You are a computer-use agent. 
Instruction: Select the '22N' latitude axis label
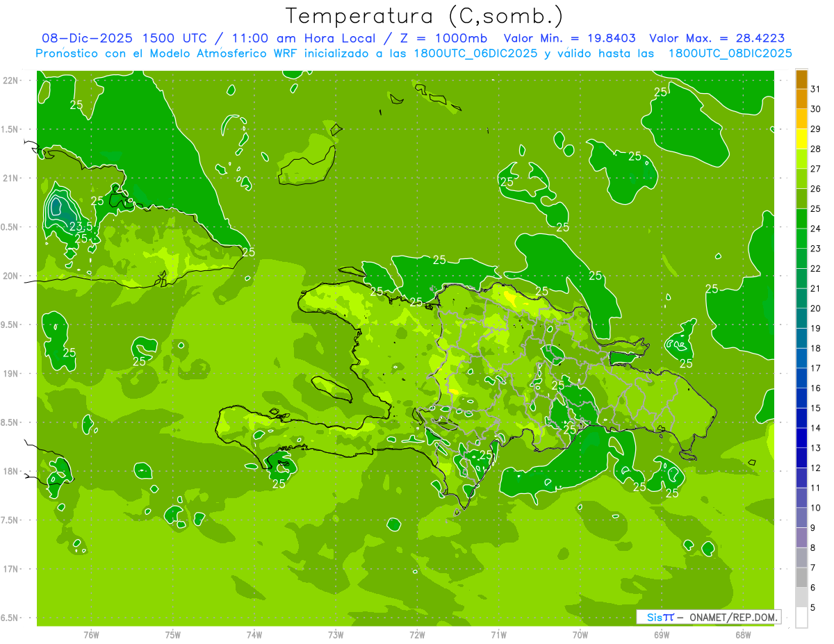tap(10, 80)
